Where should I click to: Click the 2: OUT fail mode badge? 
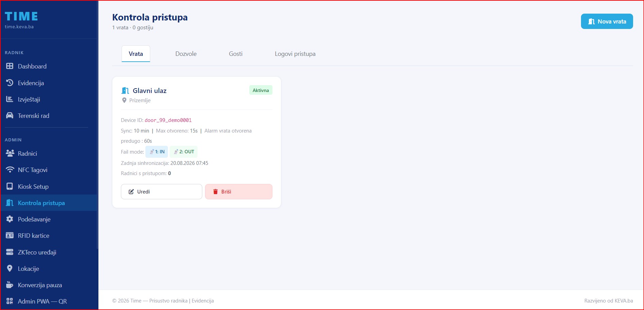(x=184, y=152)
